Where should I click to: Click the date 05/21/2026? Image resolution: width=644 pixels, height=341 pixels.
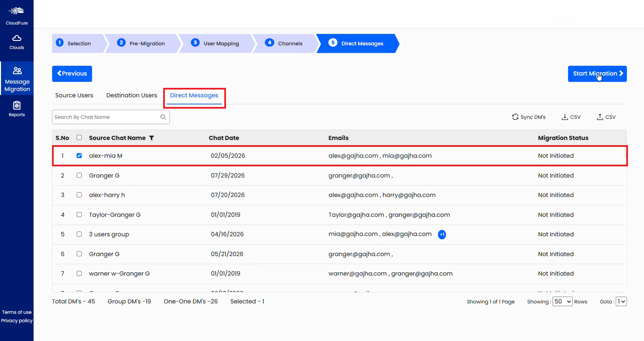pyautogui.click(x=227, y=254)
